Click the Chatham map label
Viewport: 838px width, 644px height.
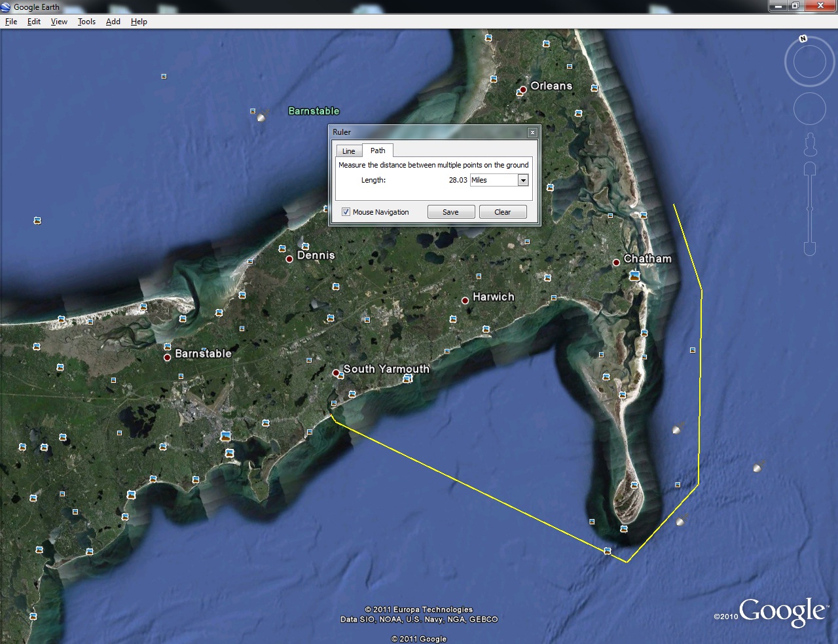point(647,259)
